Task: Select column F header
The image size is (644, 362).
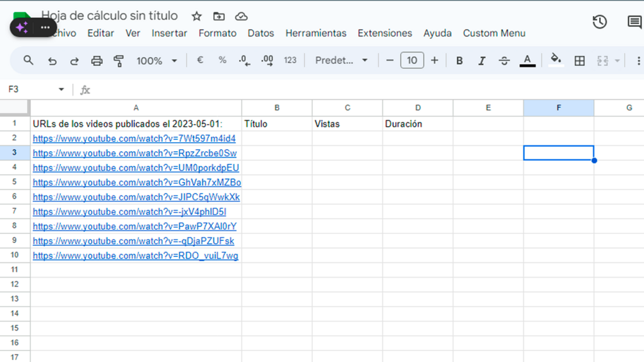Action: coord(559,108)
